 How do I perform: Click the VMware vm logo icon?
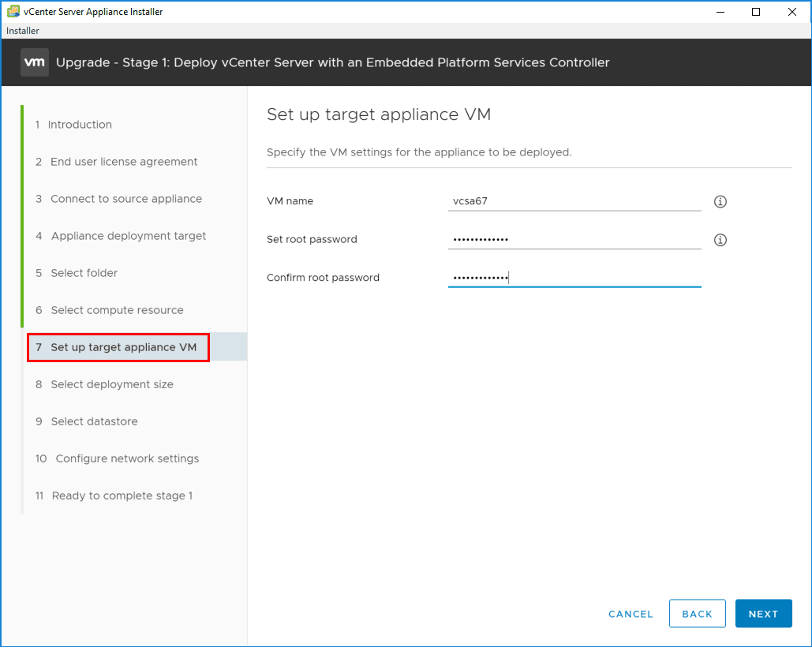35,62
